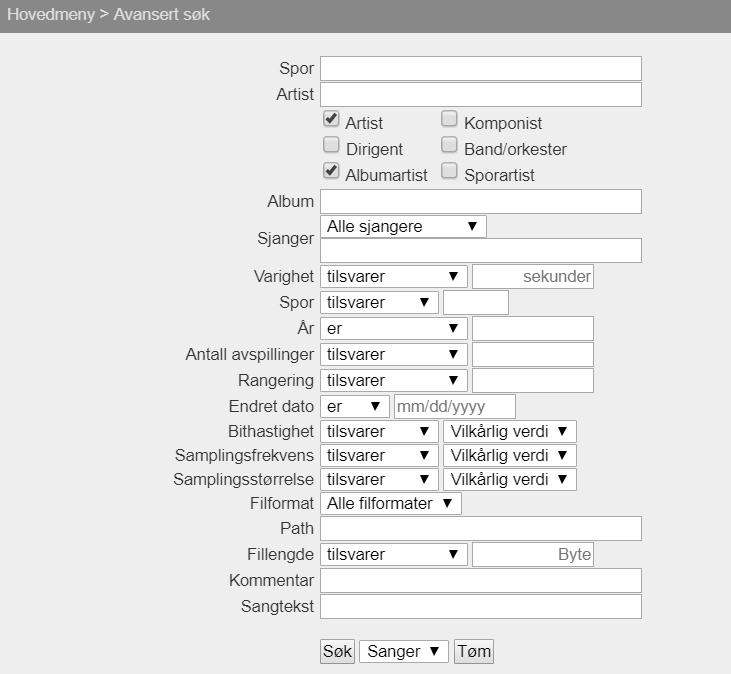Click the Album text field
731x674 pixels.
480,201
